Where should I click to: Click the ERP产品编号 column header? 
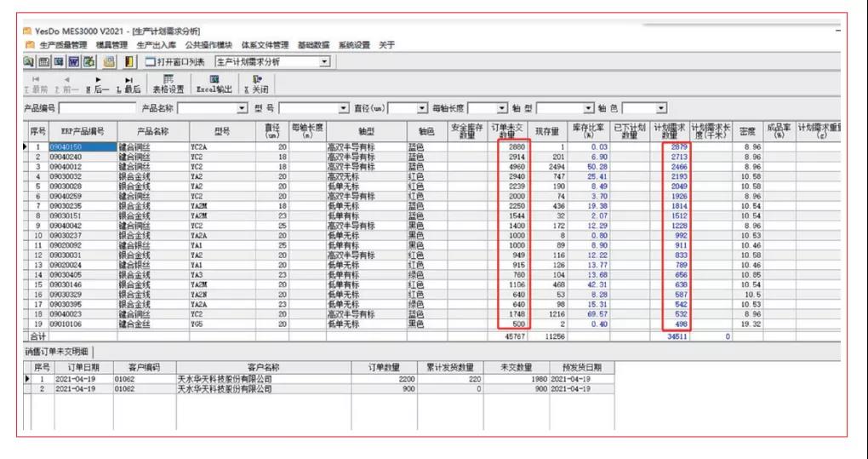pyautogui.click(x=83, y=132)
